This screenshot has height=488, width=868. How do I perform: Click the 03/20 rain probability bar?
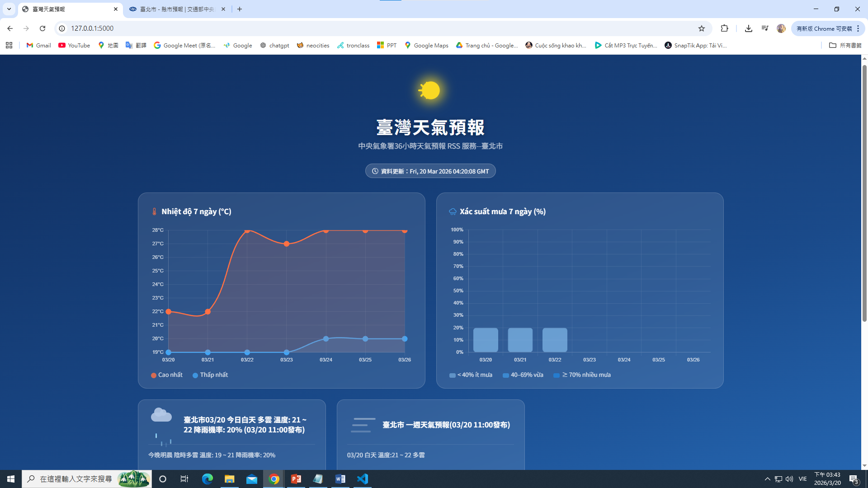(x=486, y=340)
